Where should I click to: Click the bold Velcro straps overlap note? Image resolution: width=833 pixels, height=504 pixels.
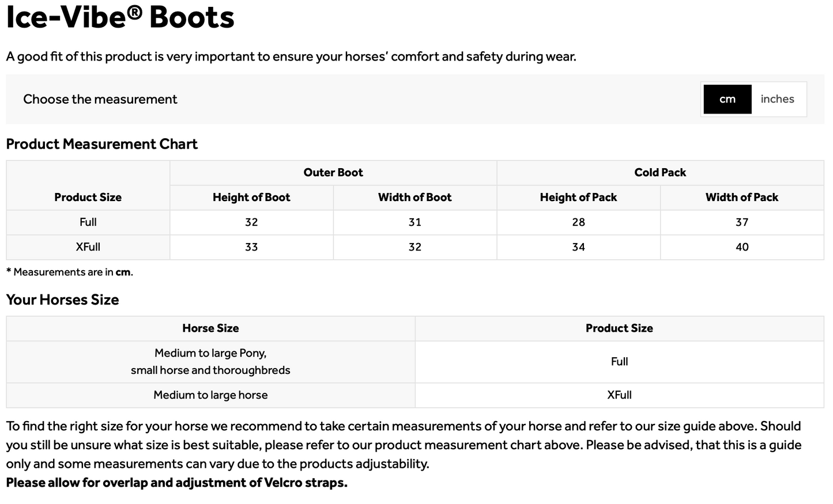[176, 483]
